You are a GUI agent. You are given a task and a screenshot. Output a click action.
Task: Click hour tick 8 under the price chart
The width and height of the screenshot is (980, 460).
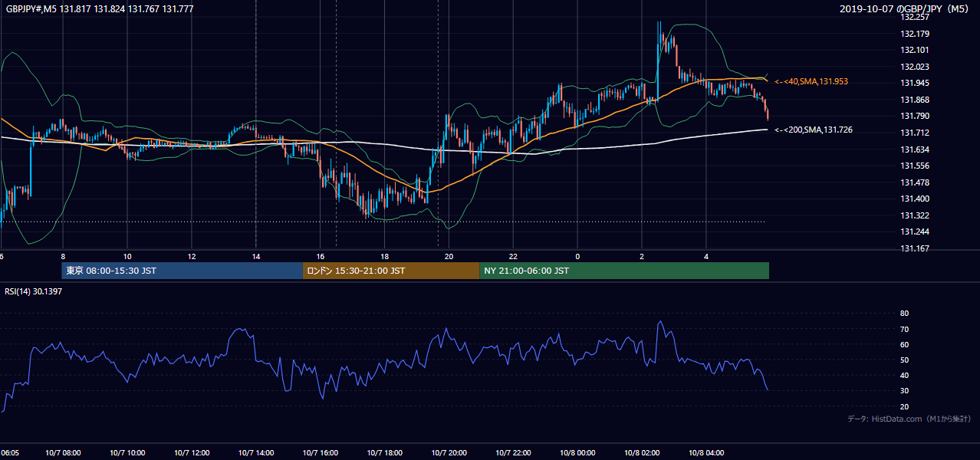(x=63, y=256)
